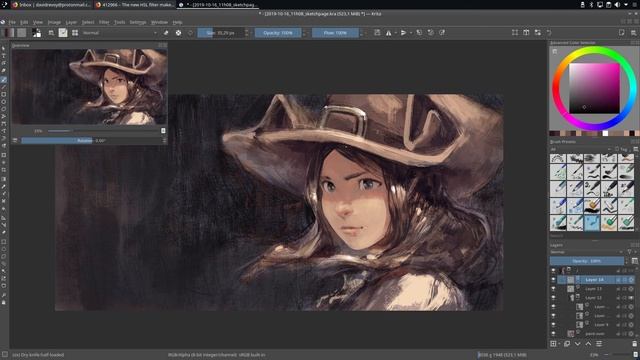Image resolution: width=640 pixels, height=360 pixels.
Task: Open the Window menu
Action: point(159,22)
